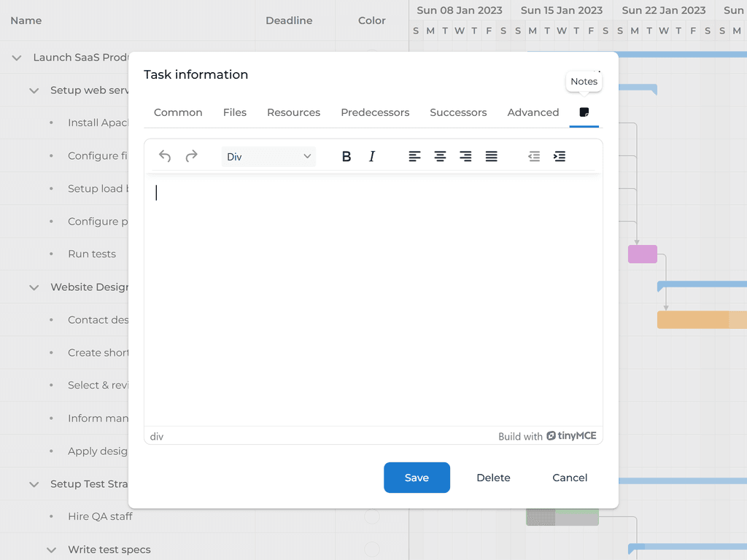Switch to the Resources tab
The height and width of the screenshot is (560, 747).
pos(293,112)
